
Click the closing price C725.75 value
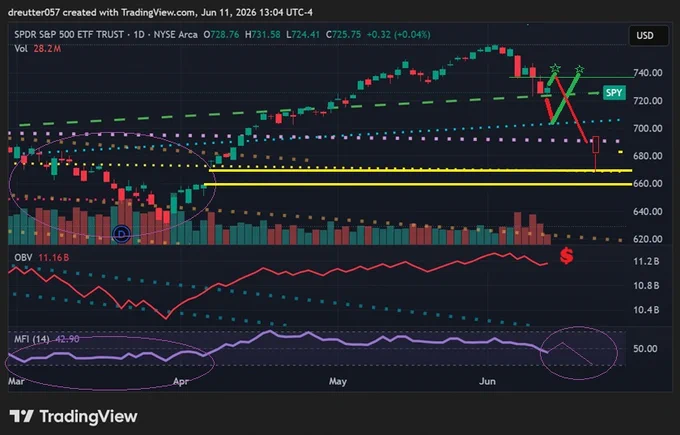[x=343, y=35]
